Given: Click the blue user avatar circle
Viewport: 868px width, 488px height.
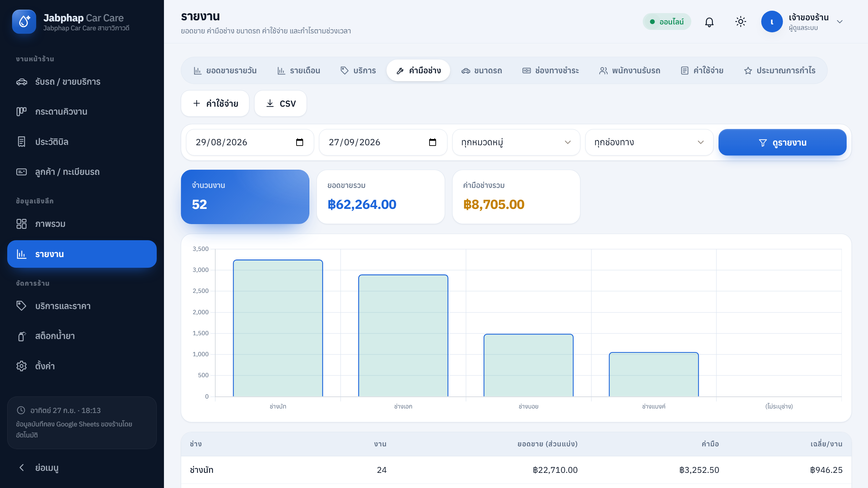Looking at the screenshot, I should (772, 22).
